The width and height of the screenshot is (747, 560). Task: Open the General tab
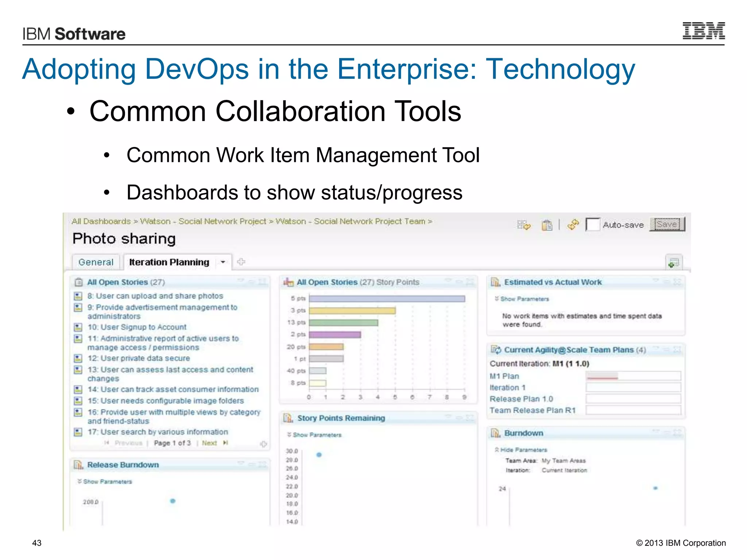click(x=96, y=262)
